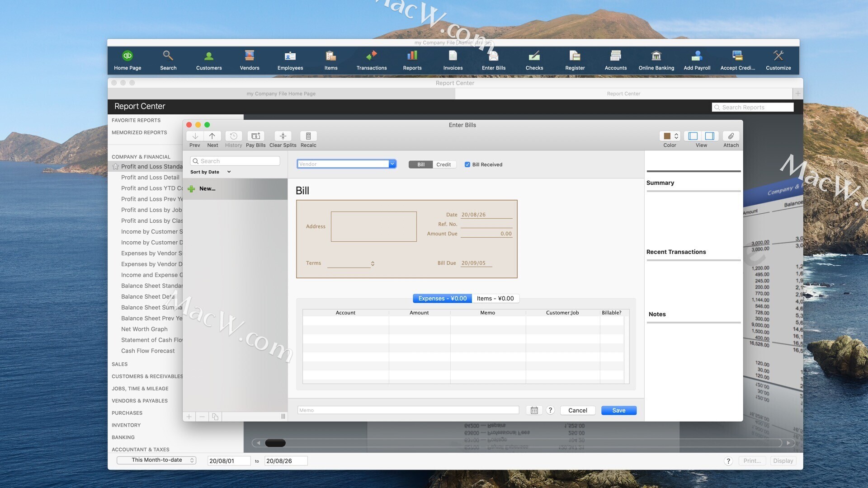Switch to Expenses - ¥0.00 tab
The width and height of the screenshot is (868, 488).
tap(442, 299)
